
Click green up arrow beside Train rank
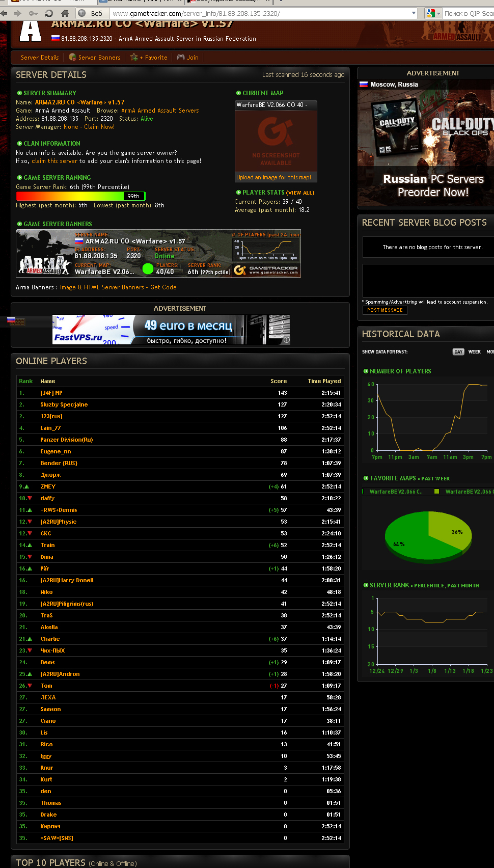tap(30, 545)
